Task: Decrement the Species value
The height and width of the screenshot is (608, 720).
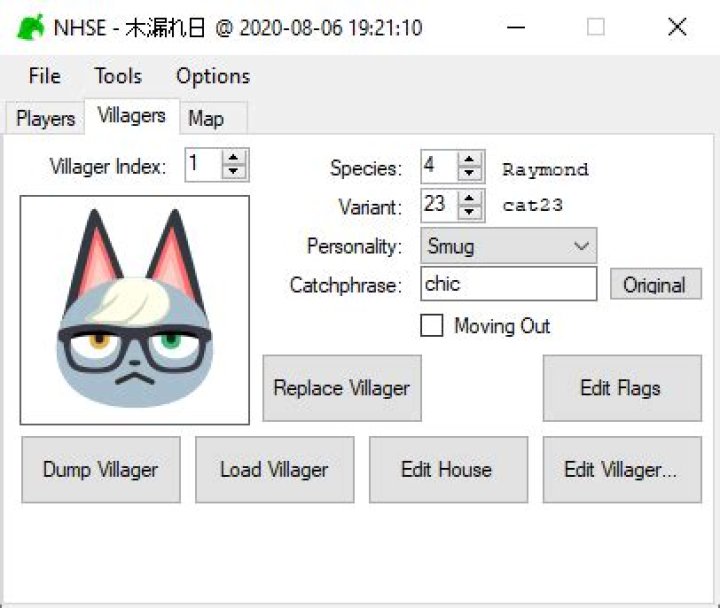Action: tap(469, 173)
